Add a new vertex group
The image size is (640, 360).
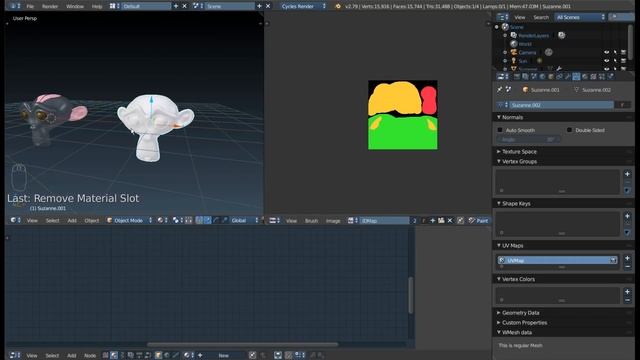627,174
